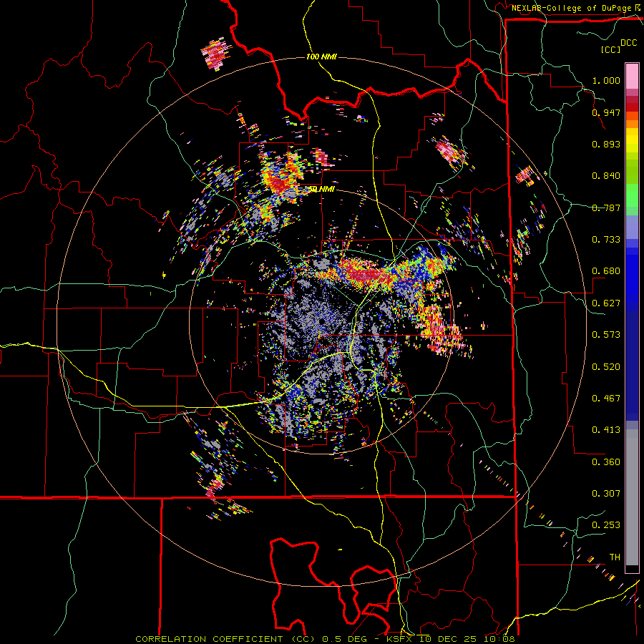This screenshot has height=644, width=644.
Task: Select the 0.947 scale value
Action: [x=606, y=112]
